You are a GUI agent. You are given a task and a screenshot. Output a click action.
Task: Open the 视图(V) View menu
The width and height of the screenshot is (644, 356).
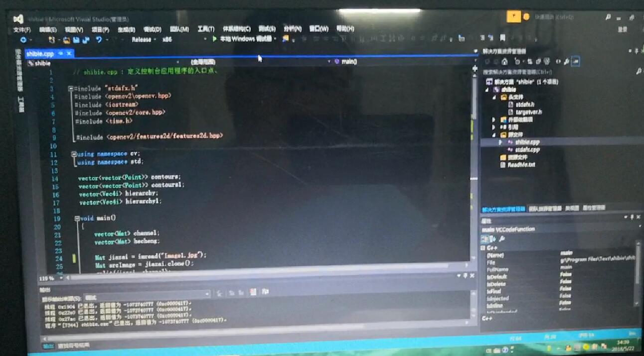point(74,30)
